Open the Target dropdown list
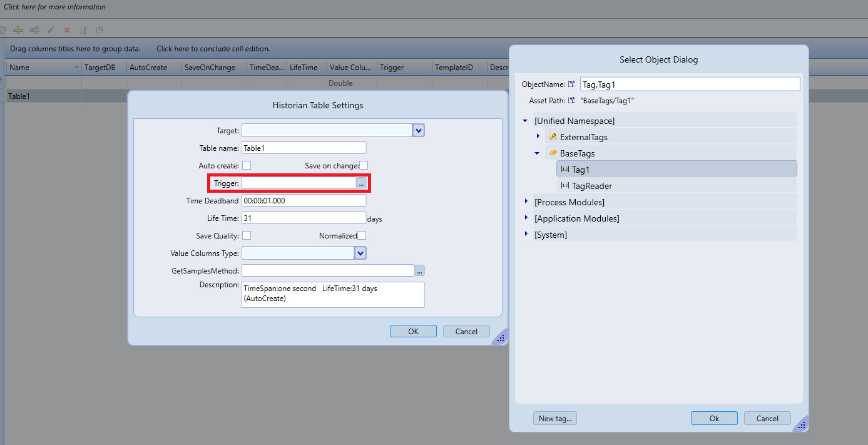 (419, 130)
